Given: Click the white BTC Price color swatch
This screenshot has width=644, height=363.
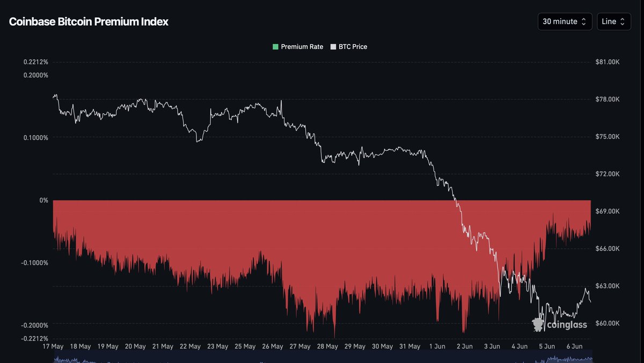Looking at the screenshot, I should pyautogui.click(x=333, y=47).
